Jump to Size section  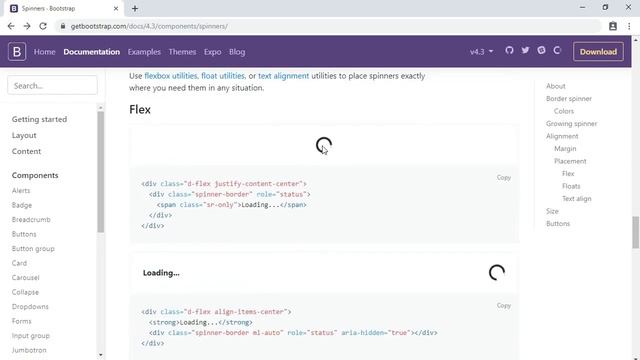[552, 211]
